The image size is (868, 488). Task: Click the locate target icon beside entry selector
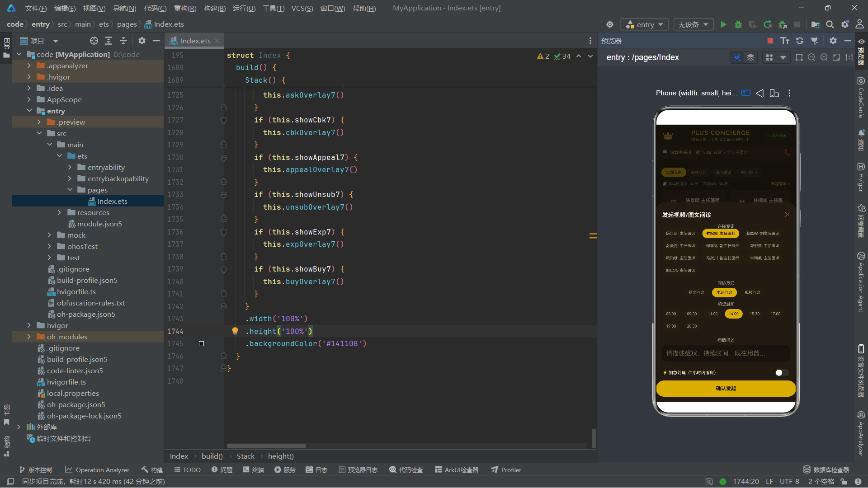coord(610,24)
